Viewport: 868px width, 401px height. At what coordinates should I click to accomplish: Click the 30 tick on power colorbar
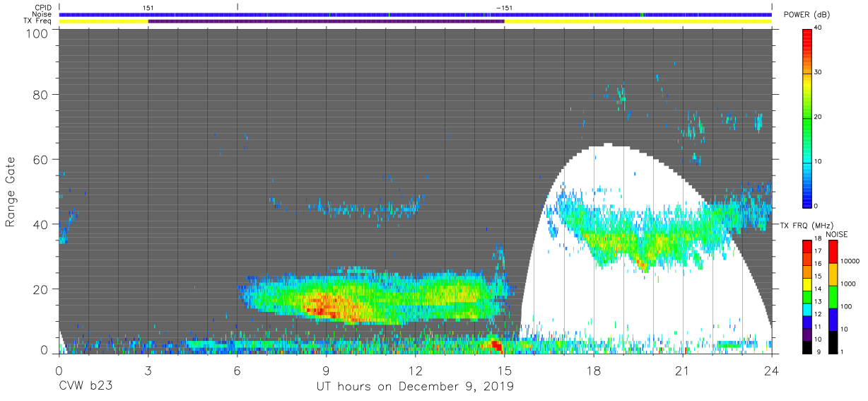pos(819,73)
